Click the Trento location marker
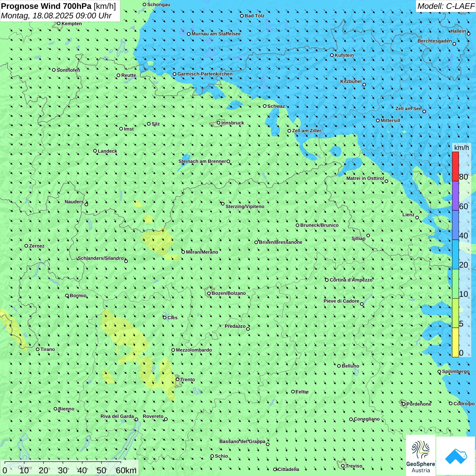Image resolution: width=476 pixels, height=476 pixels. point(177,379)
